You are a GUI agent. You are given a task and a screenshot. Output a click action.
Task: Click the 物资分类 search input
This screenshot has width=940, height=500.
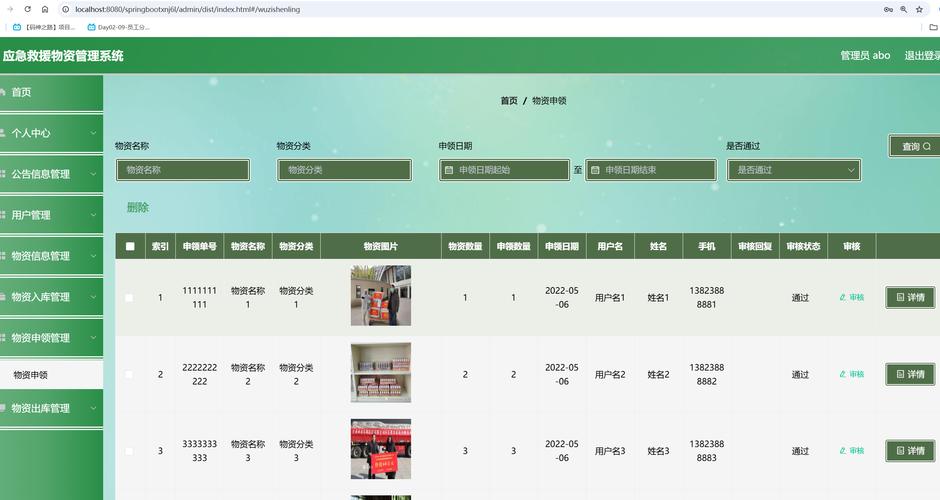pyautogui.click(x=344, y=170)
